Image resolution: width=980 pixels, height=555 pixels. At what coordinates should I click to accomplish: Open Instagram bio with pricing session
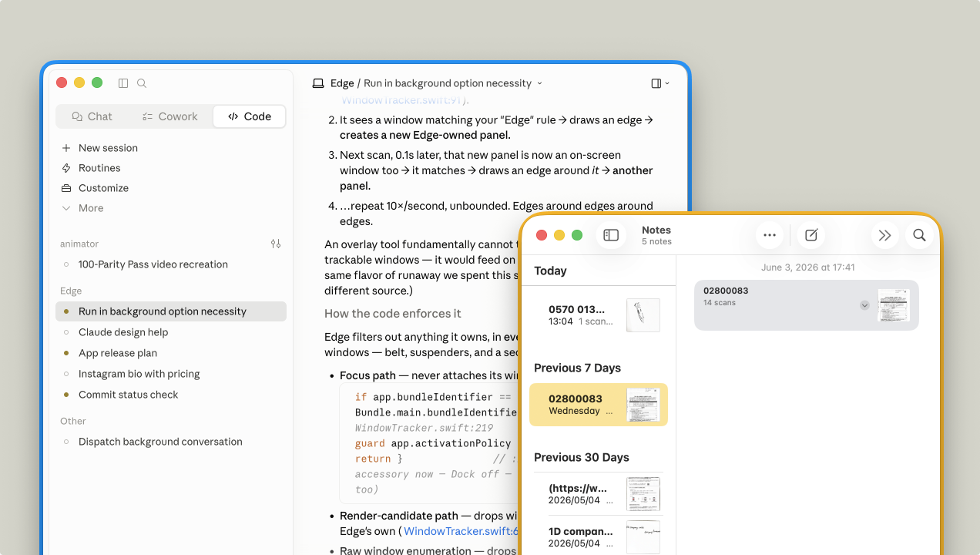(171, 374)
